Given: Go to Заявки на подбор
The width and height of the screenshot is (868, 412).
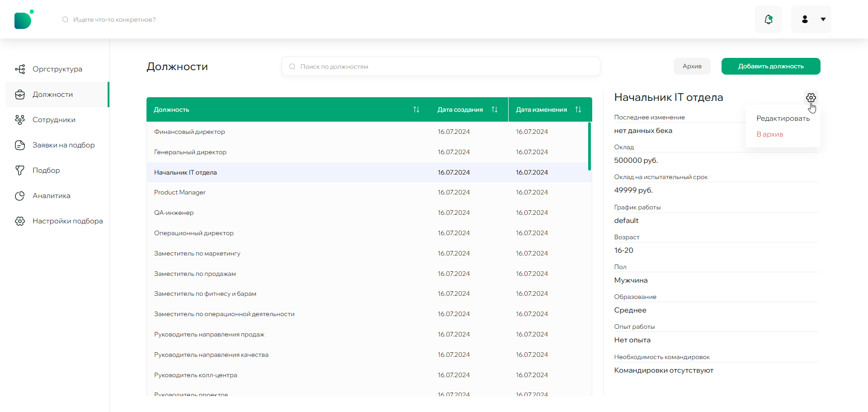Looking at the screenshot, I should pos(57,145).
